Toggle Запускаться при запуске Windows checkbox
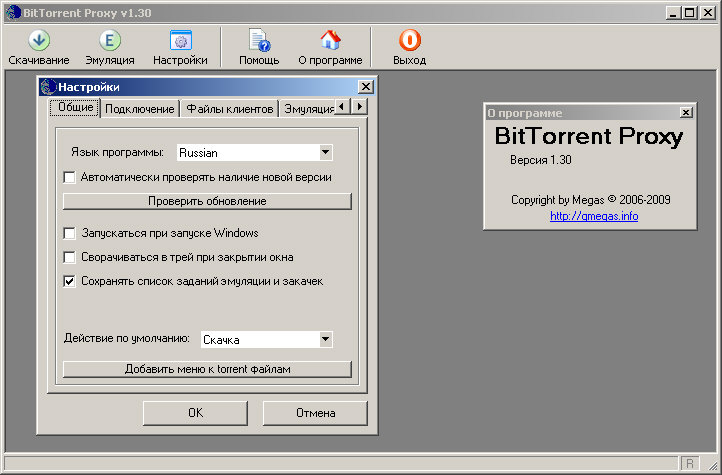The width and height of the screenshot is (722, 475). click(x=70, y=233)
